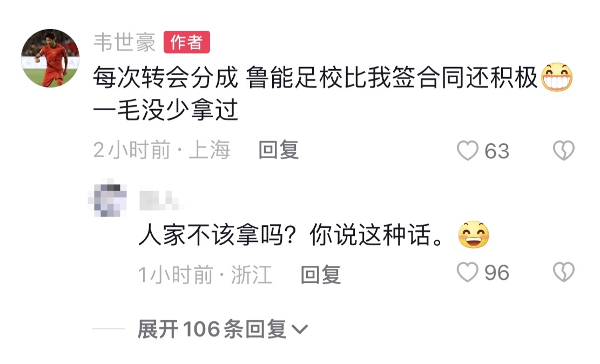The image size is (600, 364).
Task: Open the blurred username of the replier
Action: (158, 200)
